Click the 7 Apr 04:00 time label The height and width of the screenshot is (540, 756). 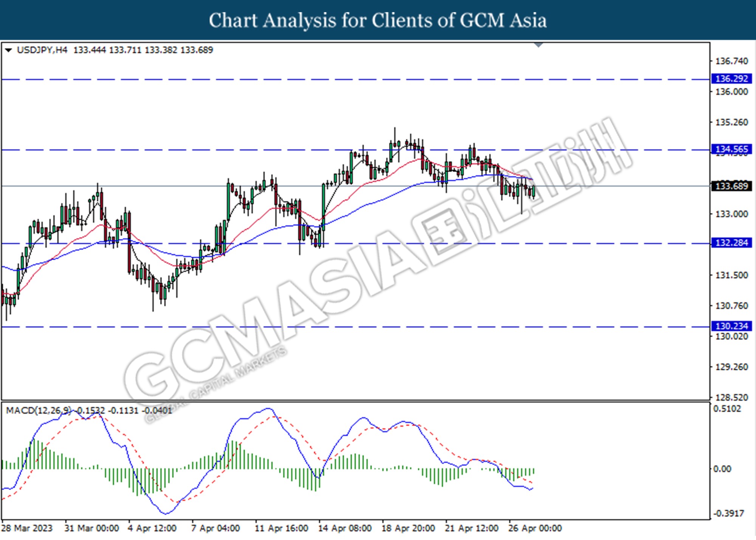click(x=216, y=528)
